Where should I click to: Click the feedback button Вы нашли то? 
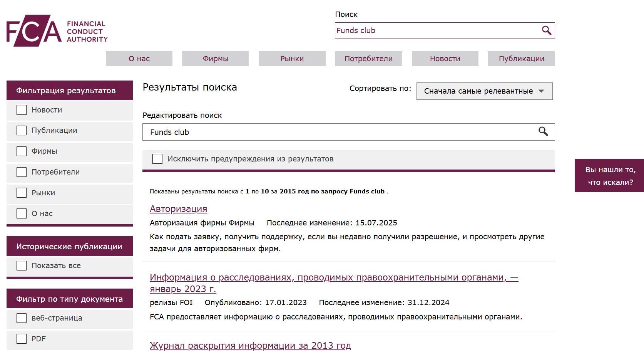pos(610,176)
